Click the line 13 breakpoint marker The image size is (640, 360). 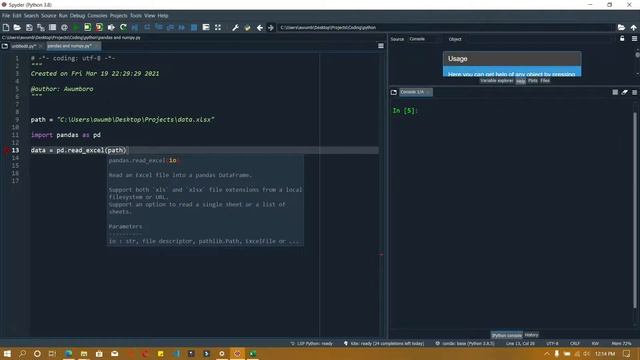6,150
